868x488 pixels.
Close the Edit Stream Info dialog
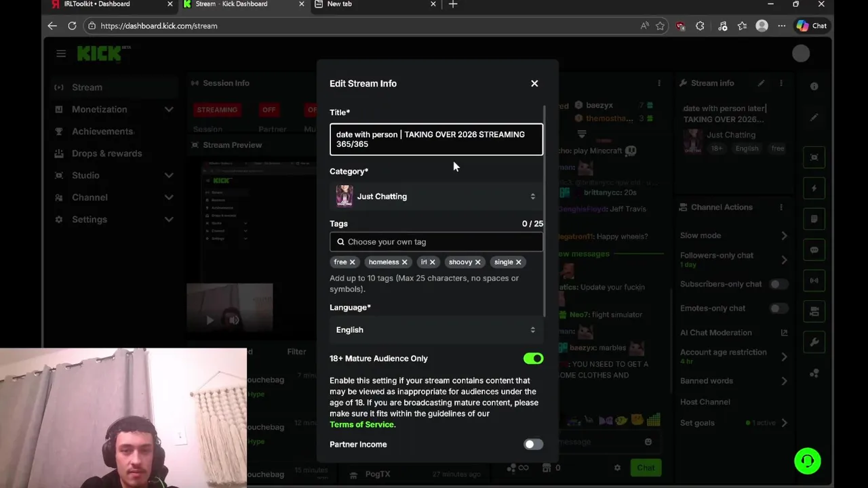point(534,83)
